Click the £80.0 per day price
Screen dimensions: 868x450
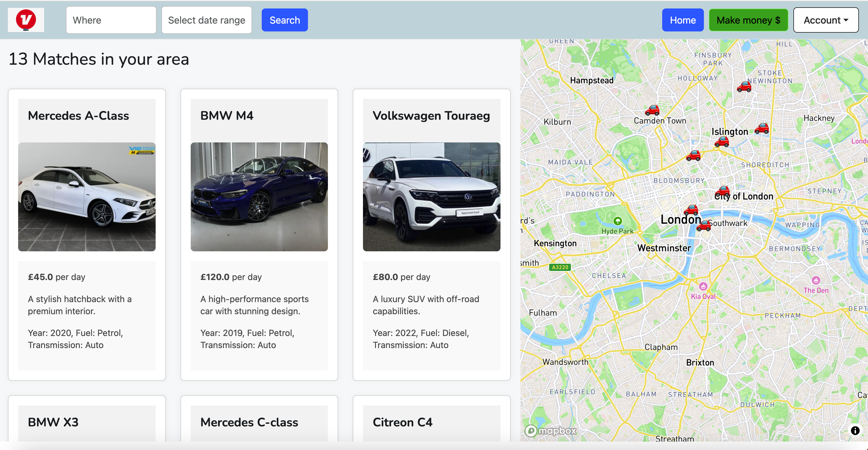point(401,277)
